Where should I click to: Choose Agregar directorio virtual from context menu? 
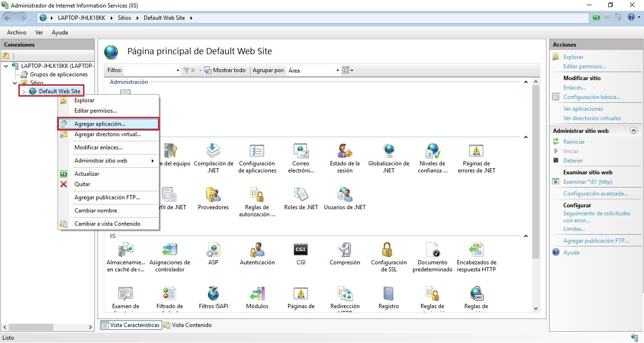pos(108,134)
